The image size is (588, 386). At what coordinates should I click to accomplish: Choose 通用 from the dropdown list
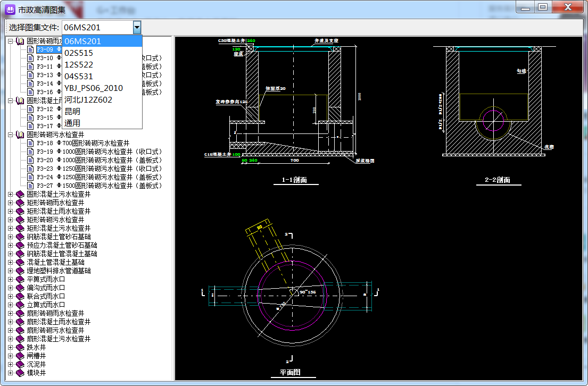click(102, 123)
